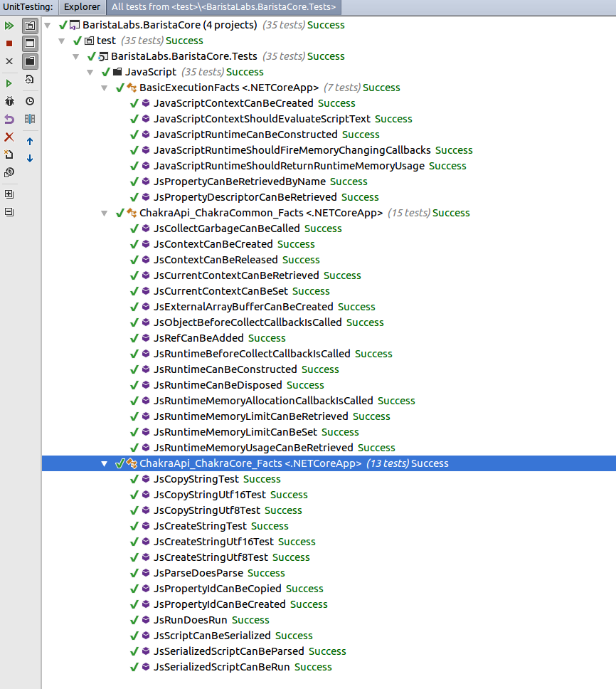Select JsSerializedScriptCanBeRun test
This screenshot has width=616, height=689.
click(x=222, y=667)
